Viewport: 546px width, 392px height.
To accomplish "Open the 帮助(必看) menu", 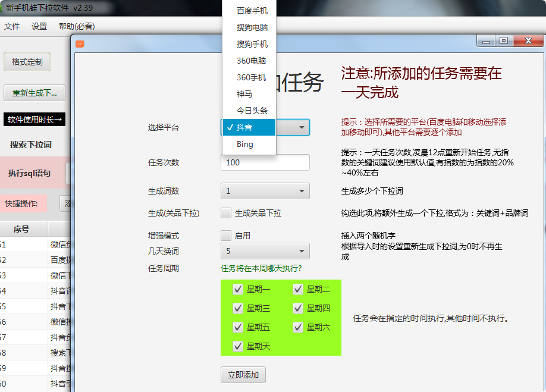I will click(77, 26).
